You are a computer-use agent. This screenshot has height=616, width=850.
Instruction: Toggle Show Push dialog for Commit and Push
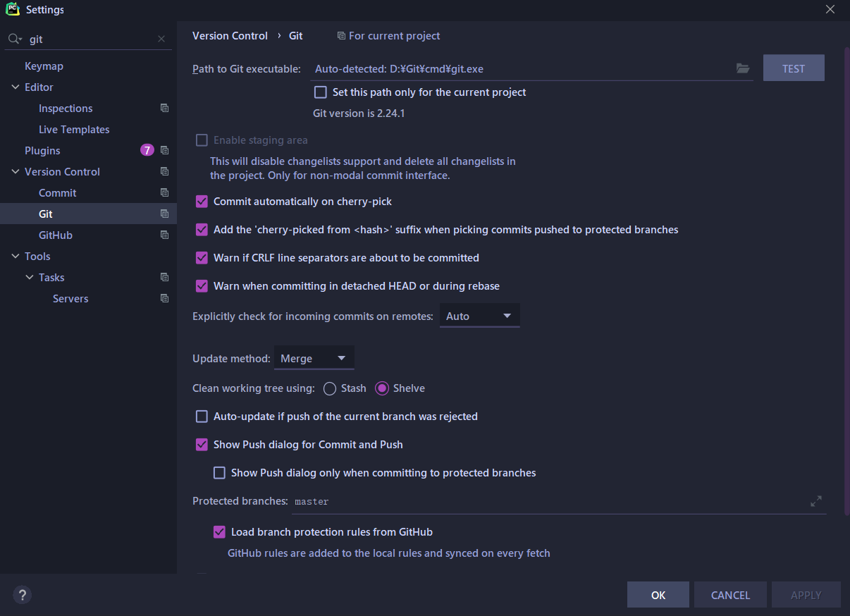(x=202, y=445)
